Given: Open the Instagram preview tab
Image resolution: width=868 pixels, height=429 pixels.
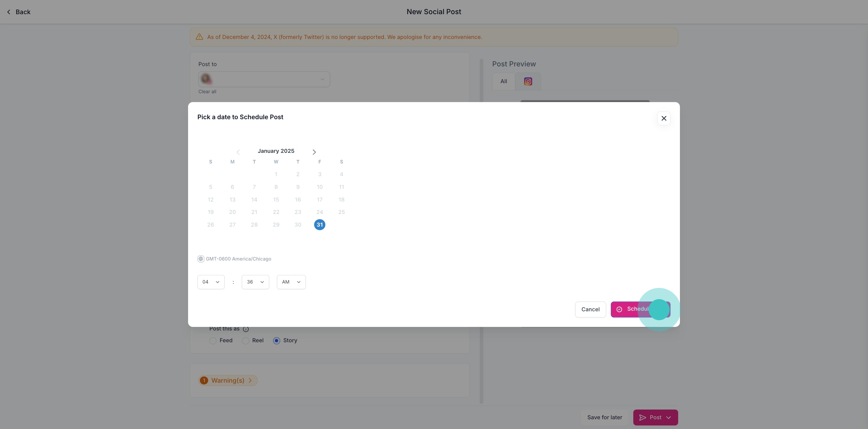Looking at the screenshot, I should [528, 81].
